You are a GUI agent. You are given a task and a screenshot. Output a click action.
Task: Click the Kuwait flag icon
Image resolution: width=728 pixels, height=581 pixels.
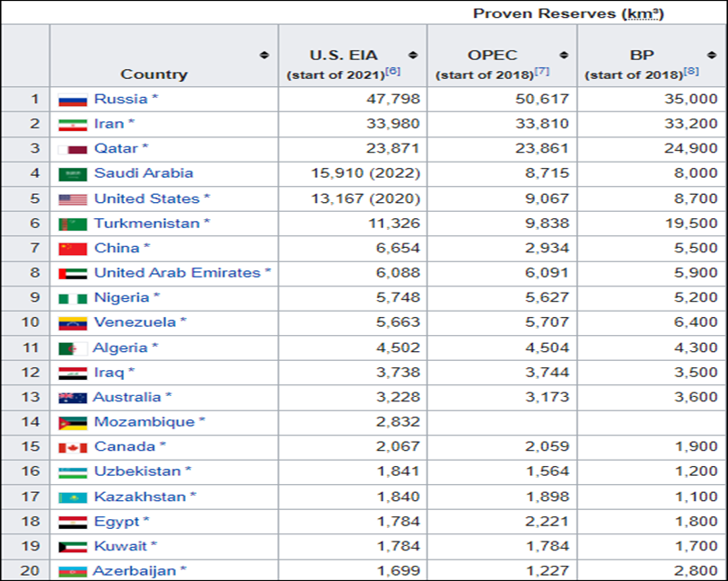[x=73, y=547]
